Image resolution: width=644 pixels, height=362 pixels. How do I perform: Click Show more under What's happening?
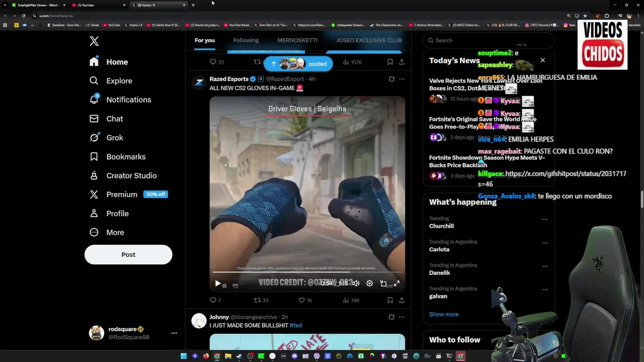tap(444, 314)
